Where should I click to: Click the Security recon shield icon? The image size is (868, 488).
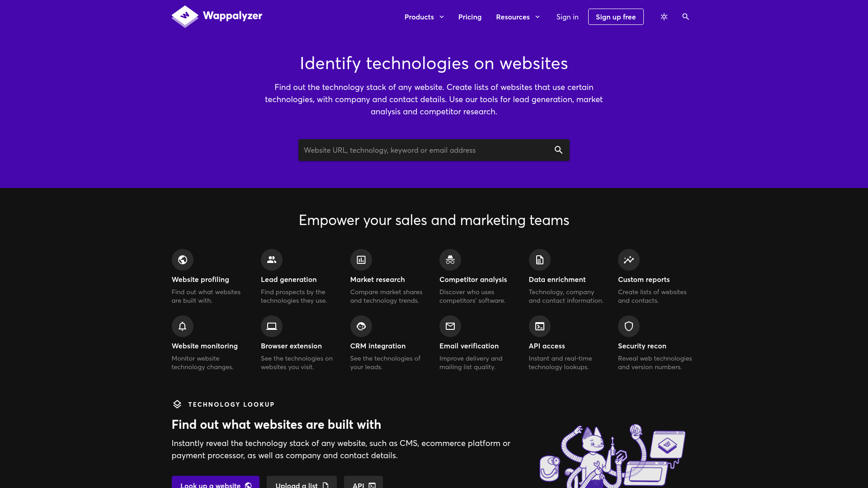tap(629, 326)
